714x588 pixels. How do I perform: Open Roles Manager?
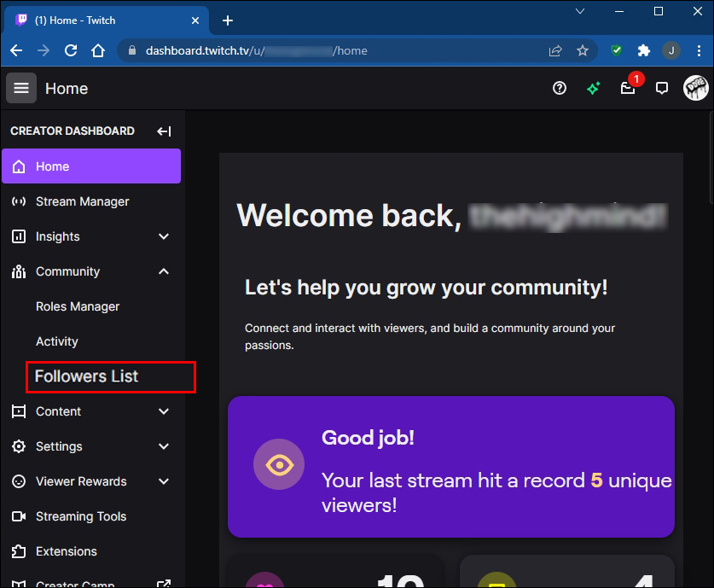click(78, 306)
